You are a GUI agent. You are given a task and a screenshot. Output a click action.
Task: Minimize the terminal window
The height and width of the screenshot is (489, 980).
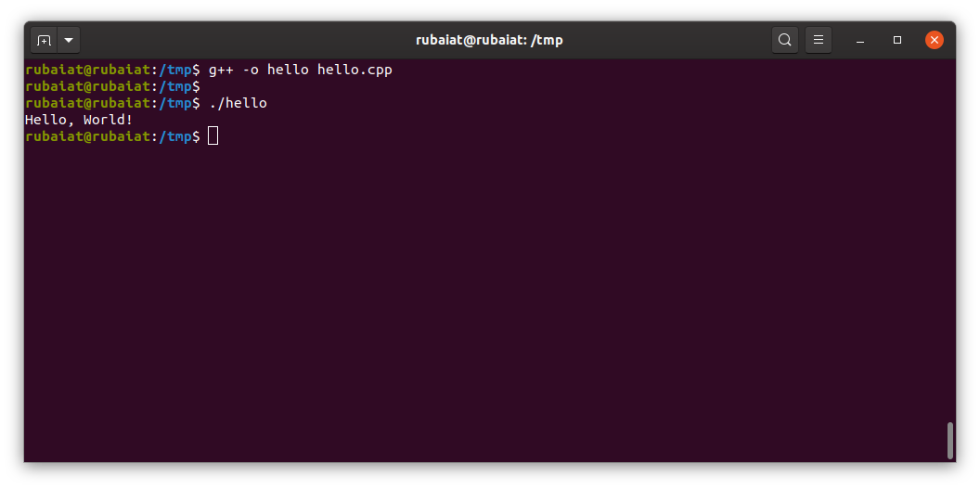click(x=860, y=40)
